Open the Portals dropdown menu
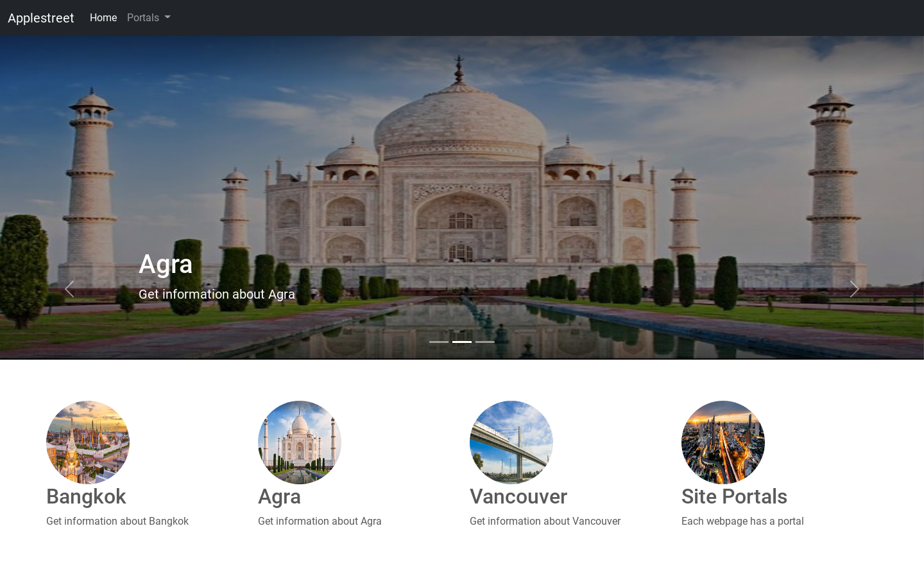 tap(148, 18)
